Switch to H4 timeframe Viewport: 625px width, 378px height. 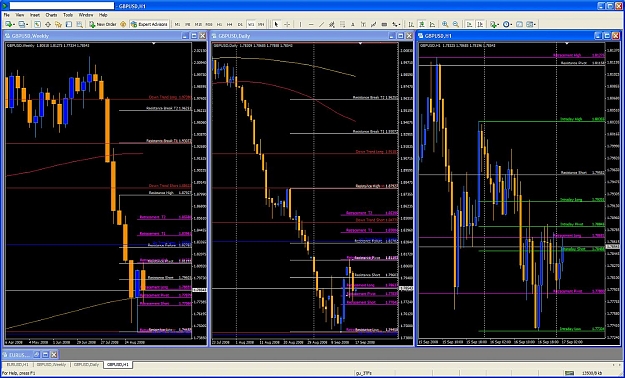tap(230, 24)
